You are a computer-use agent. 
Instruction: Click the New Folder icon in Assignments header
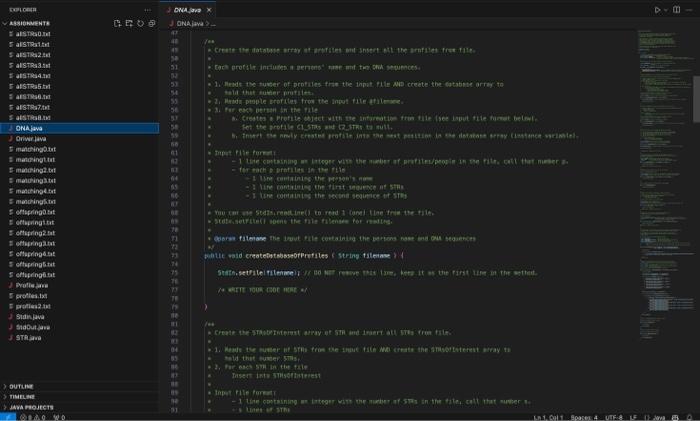pyautogui.click(x=129, y=23)
